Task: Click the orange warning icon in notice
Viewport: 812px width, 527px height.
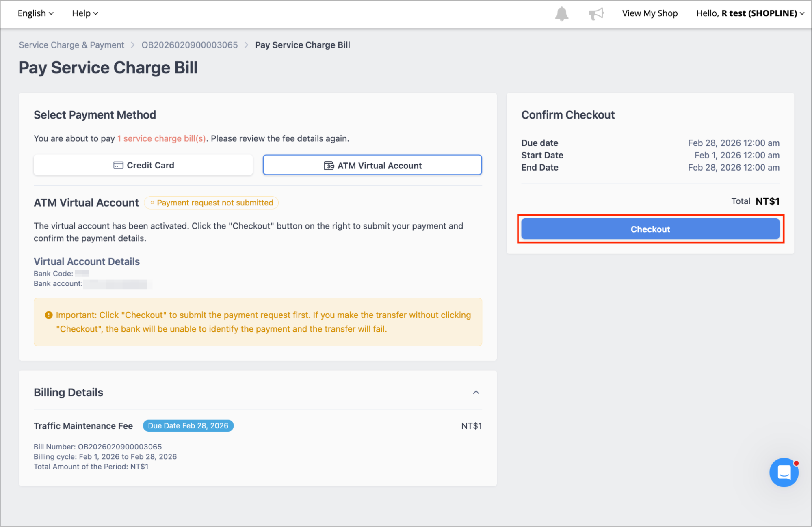Action: (x=49, y=315)
